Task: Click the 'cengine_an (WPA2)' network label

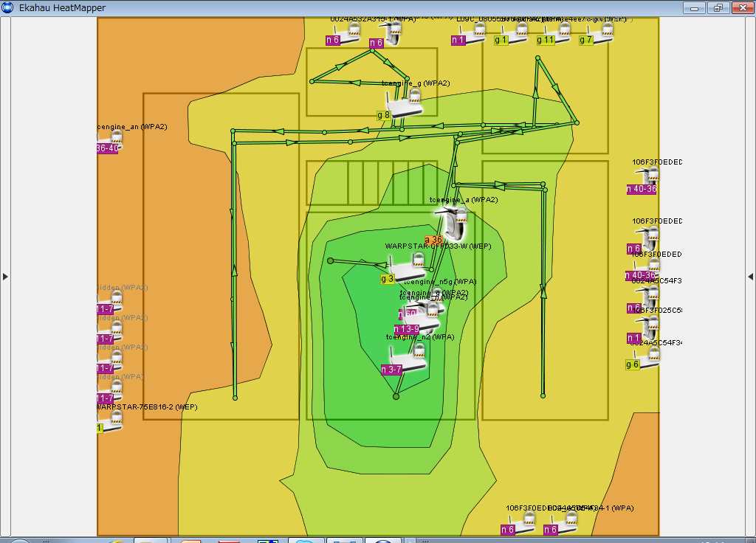Action: coord(132,127)
